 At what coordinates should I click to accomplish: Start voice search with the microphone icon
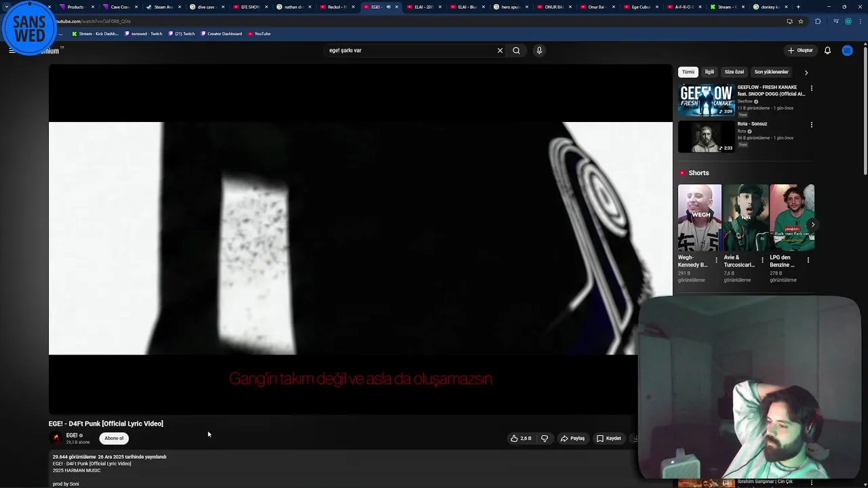pyautogui.click(x=539, y=50)
